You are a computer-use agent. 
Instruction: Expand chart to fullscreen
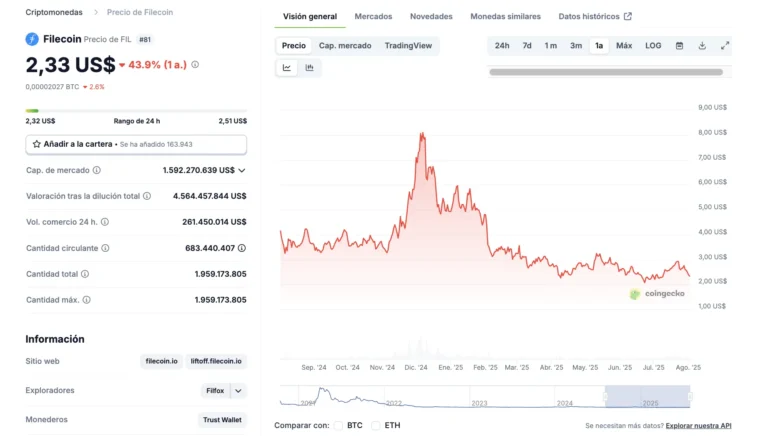tap(725, 46)
